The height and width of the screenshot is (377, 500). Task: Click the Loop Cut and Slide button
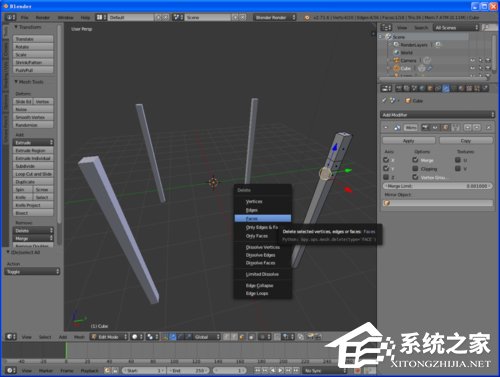click(33, 174)
